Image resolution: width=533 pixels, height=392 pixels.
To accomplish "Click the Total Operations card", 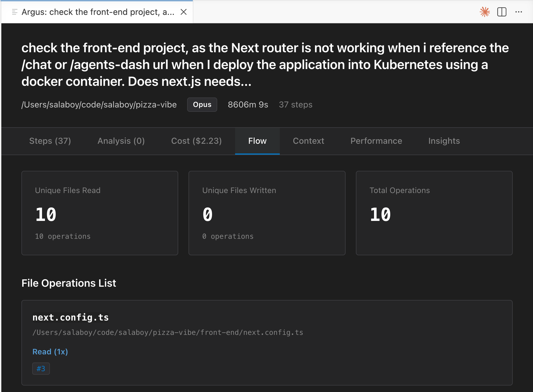I will pyautogui.click(x=434, y=213).
